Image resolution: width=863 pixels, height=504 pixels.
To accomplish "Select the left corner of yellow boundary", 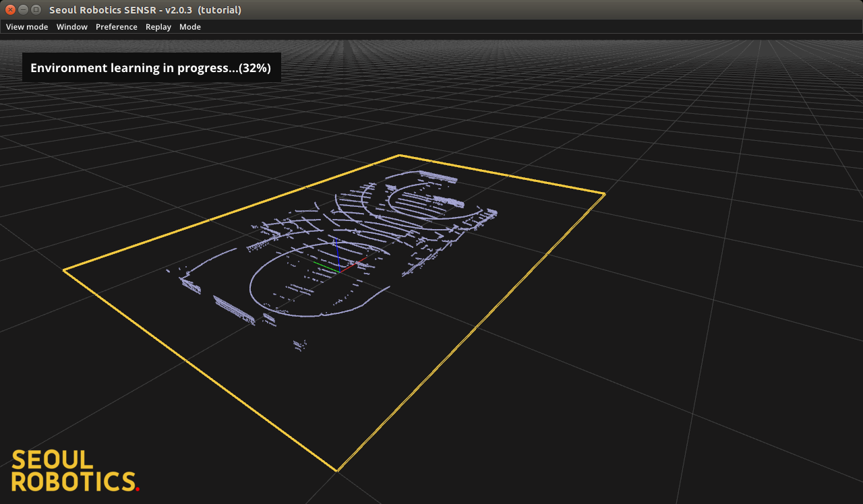I will [64, 270].
